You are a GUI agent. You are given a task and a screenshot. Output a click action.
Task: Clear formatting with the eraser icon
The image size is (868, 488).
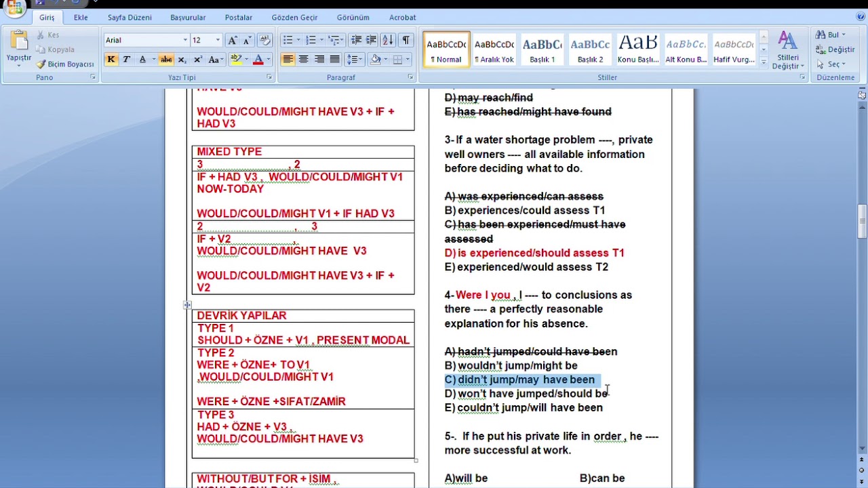point(265,40)
